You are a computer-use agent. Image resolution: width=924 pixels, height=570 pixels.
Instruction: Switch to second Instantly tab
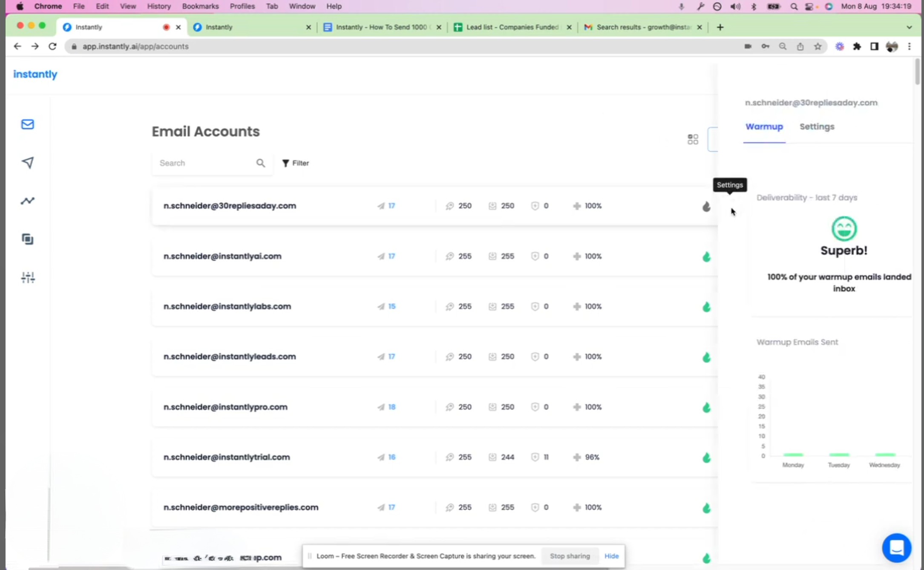coord(251,27)
